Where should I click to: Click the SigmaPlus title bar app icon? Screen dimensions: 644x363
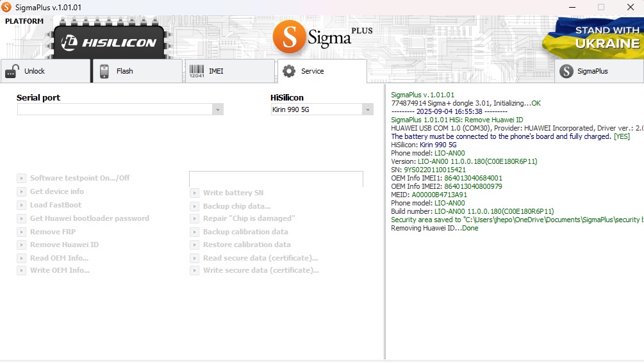pyautogui.click(x=6, y=8)
